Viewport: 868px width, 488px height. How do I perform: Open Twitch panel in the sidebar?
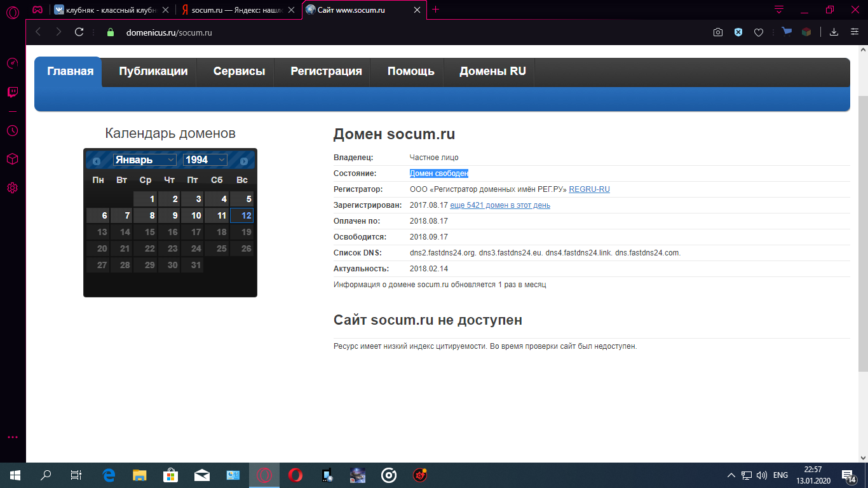[12, 93]
